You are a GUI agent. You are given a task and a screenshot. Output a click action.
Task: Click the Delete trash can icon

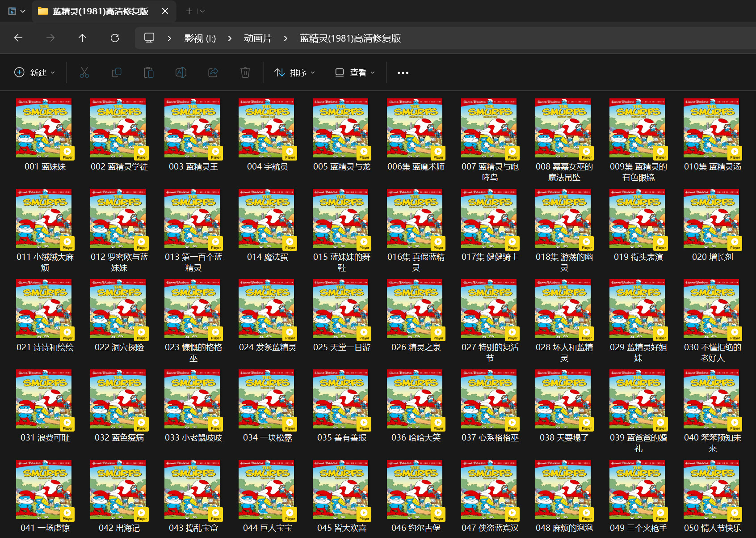point(245,72)
